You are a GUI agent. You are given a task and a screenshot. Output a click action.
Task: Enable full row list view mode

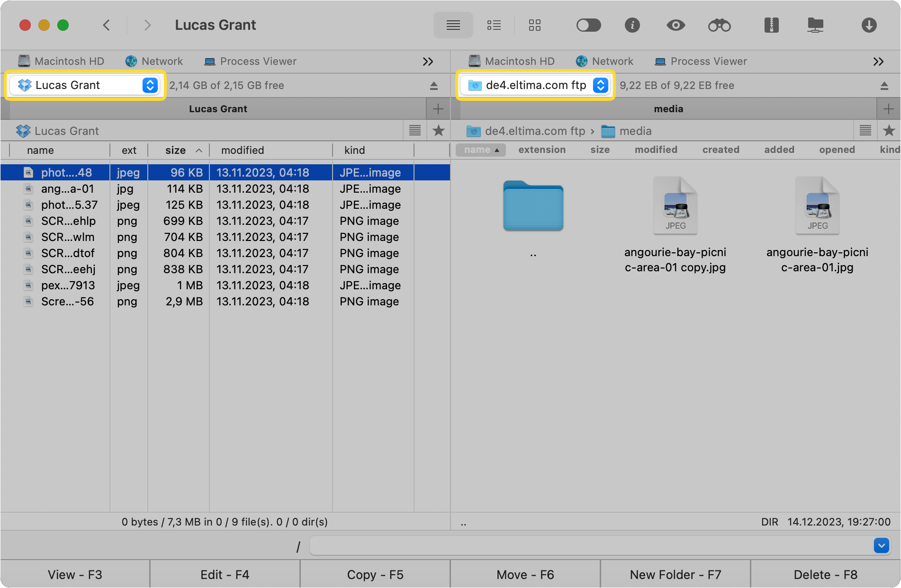(453, 25)
